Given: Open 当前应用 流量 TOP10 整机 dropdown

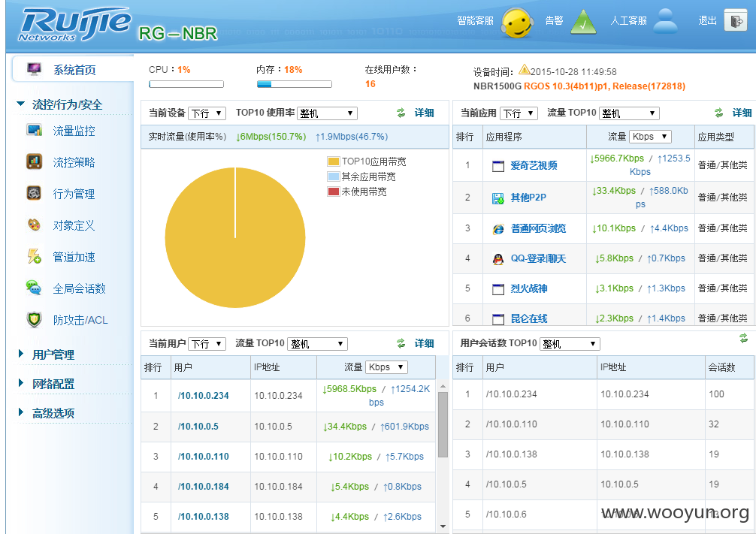Looking at the screenshot, I should pyautogui.click(x=629, y=113).
